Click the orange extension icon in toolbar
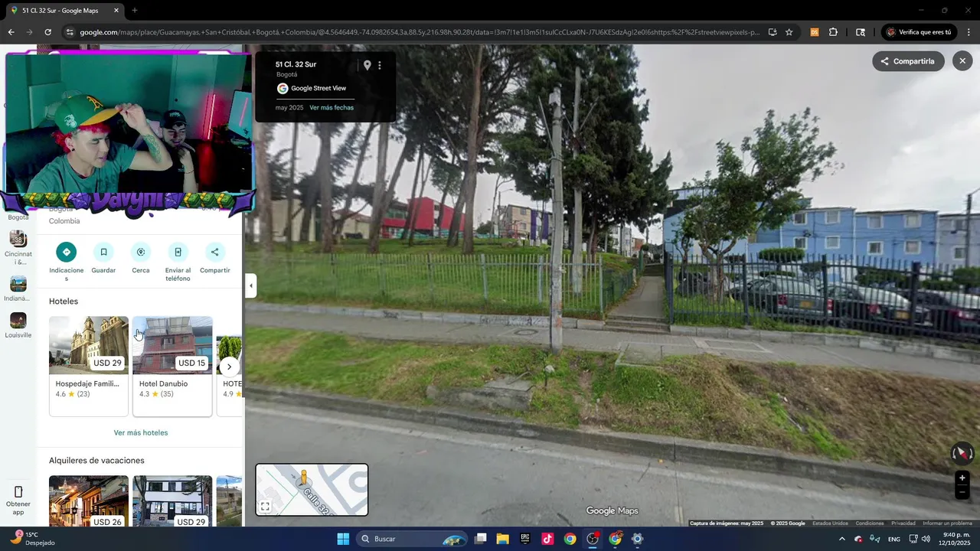Screen dimensions: 980x551 click(x=814, y=32)
